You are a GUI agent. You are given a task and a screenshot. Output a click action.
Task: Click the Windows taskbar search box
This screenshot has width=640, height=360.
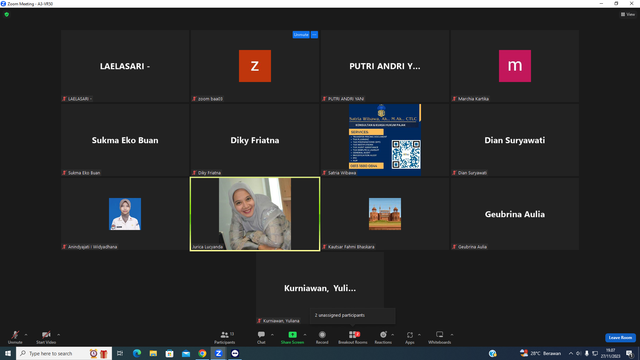pos(63,353)
